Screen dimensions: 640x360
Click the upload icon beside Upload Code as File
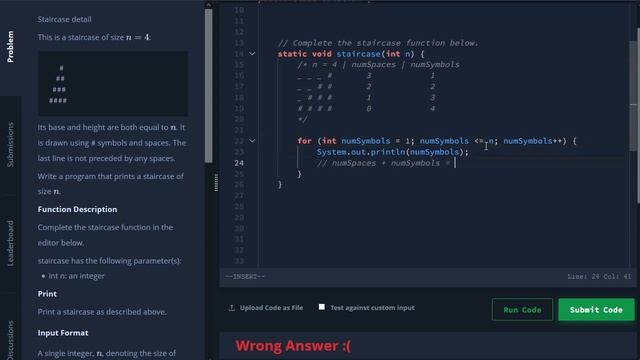[x=232, y=308]
